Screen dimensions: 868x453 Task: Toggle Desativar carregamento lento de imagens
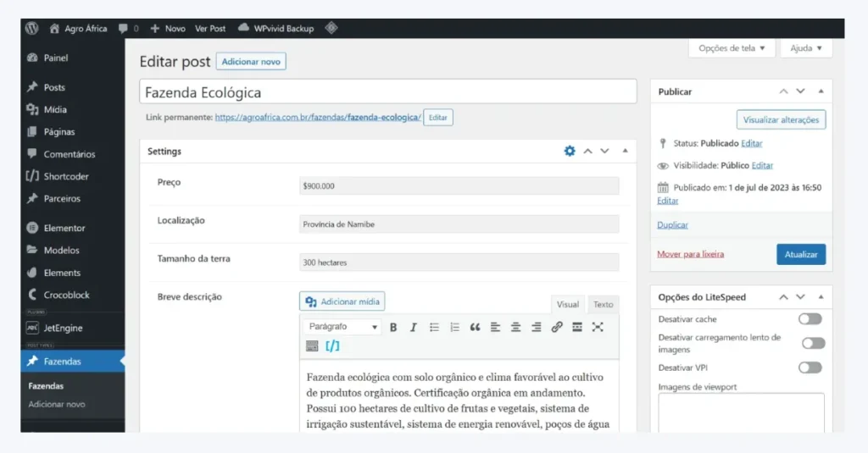pyautogui.click(x=813, y=343)
